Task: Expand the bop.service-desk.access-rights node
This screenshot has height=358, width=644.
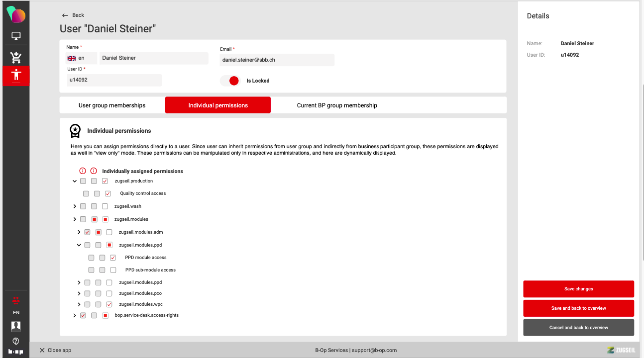Action: coord(75,315)
